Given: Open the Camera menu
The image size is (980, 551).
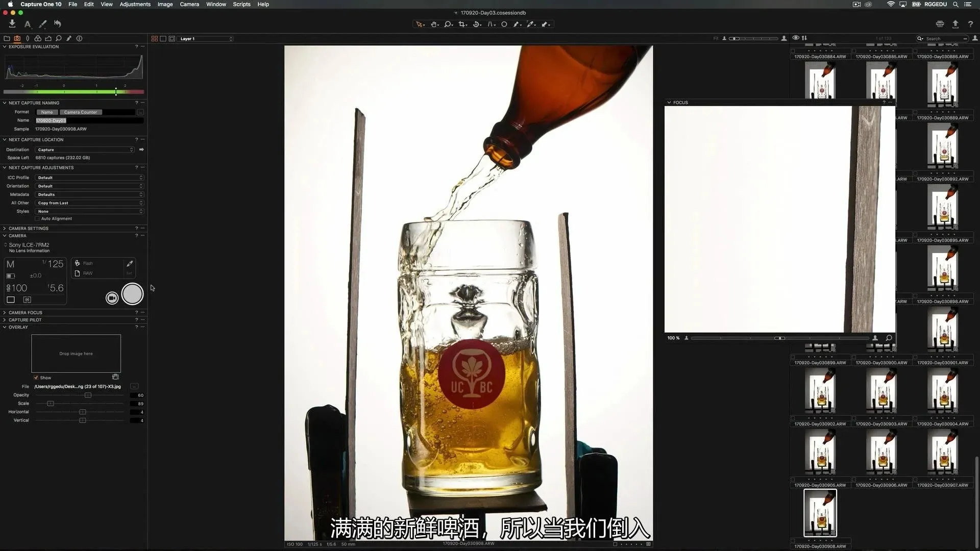Looking at the screenshot, I should [189, 4].
